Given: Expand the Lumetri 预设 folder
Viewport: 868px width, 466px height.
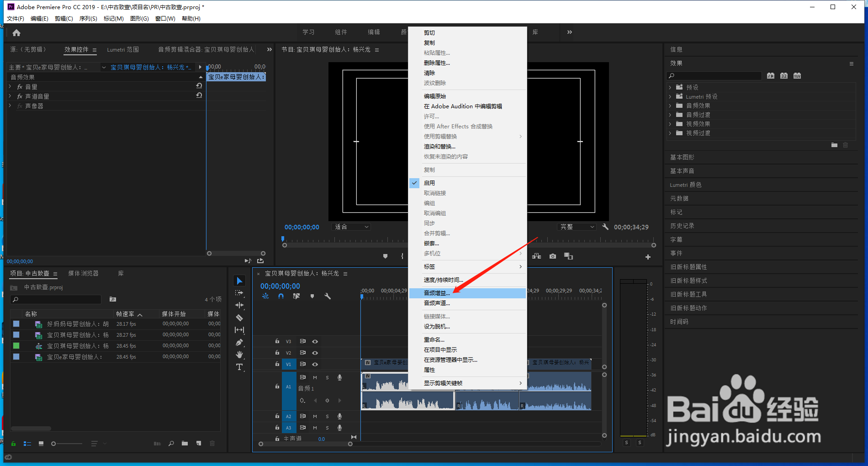Looking at the screenshot, I should coord(670,96).
